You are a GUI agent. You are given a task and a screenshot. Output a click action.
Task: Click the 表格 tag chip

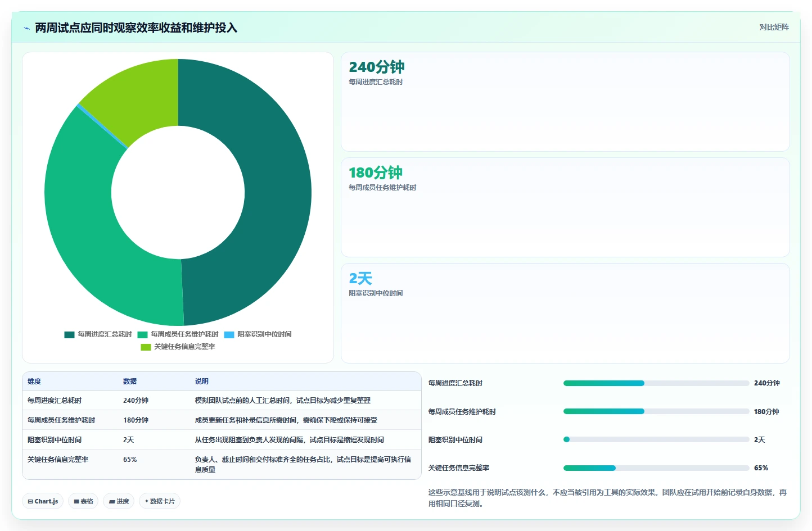click(x=83, y=501)
